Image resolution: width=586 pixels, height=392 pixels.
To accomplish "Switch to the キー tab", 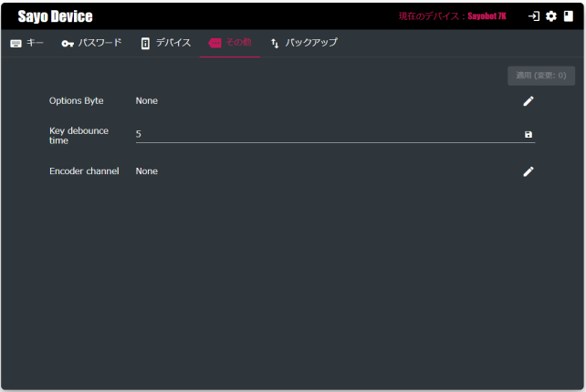I will [26, 44].
